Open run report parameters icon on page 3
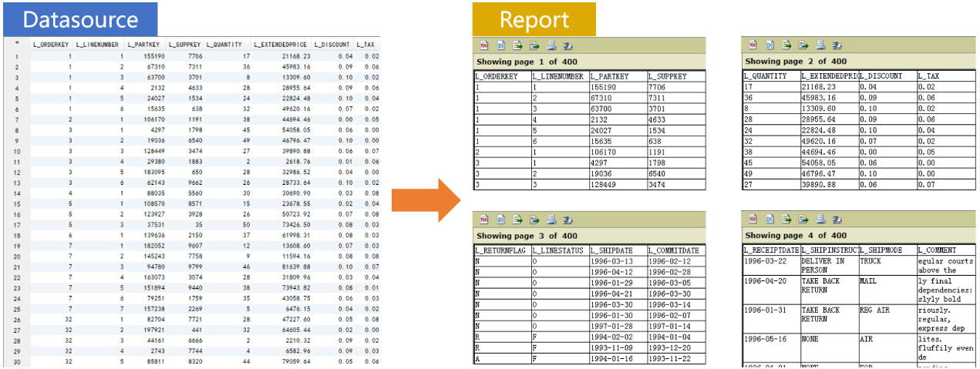Viewport: 980px width, 369px height. [x=500, y=219]
